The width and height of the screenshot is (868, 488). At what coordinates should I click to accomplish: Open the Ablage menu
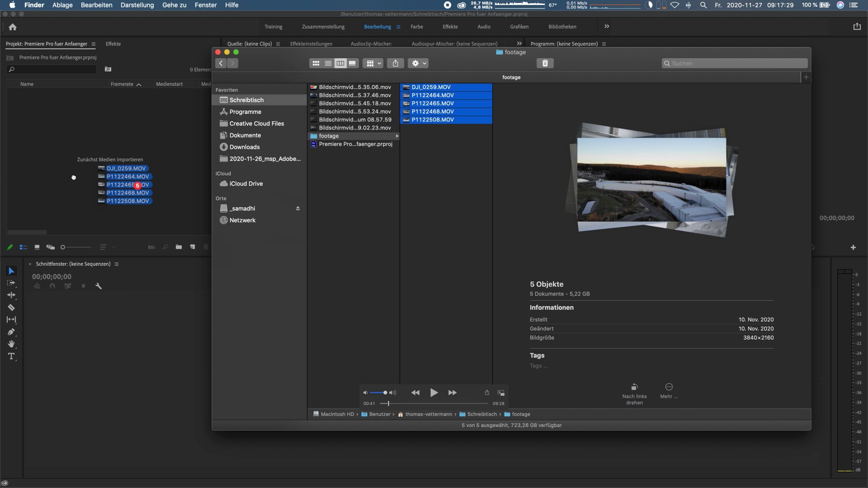pyautogui.click(x=62, y=5)
